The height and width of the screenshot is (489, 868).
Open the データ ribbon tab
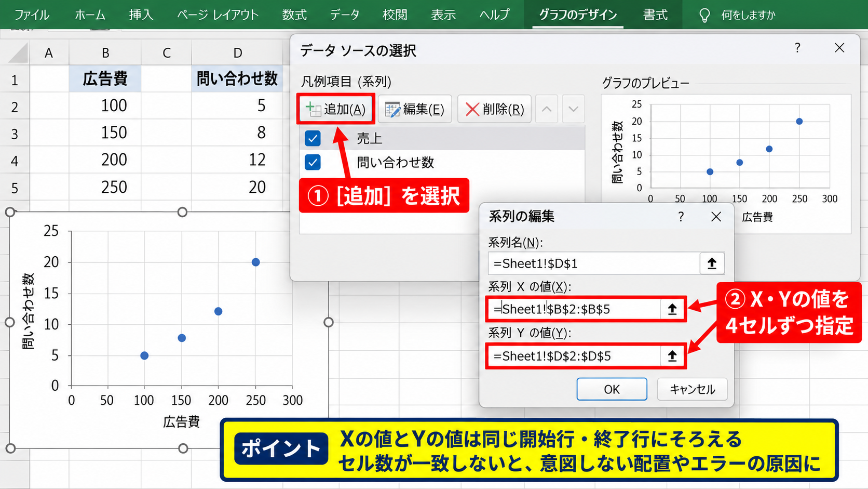pyautogui.click(x=345, y=15)
